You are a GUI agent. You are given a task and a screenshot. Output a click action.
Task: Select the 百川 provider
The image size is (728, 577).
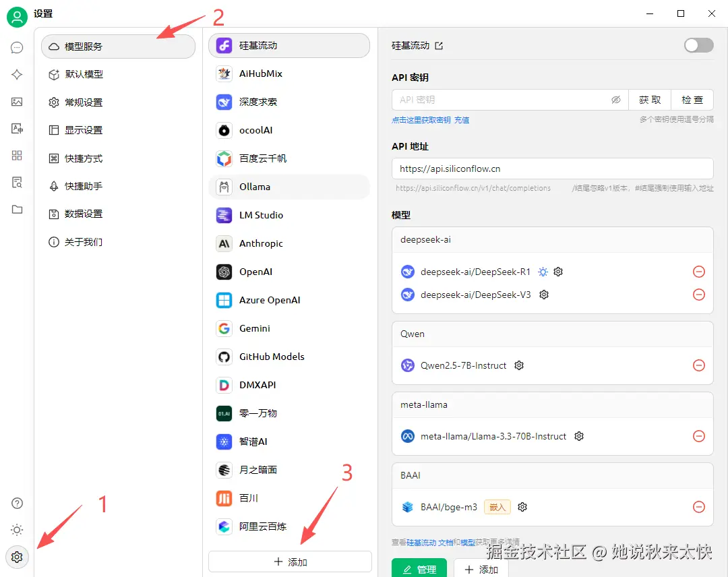pos(289,498)
